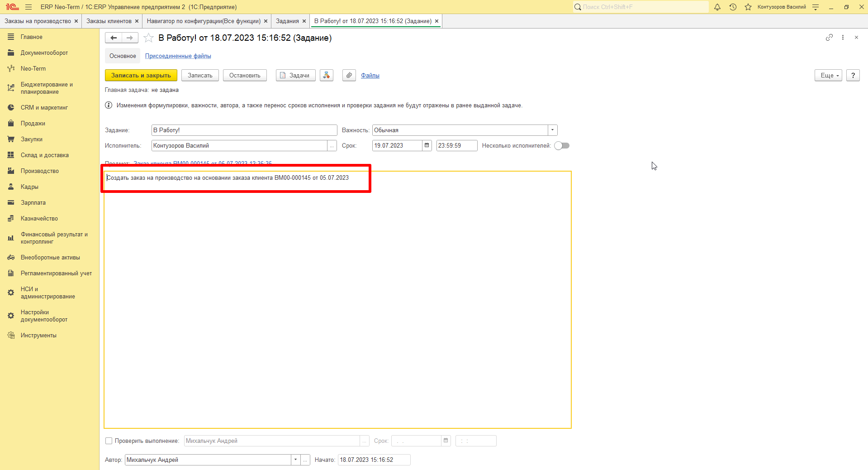Image resolution: width=868 pixels, height=470 pixels.
Task: Toggle Несколько исполнителей switch
Action: click(x=562, y=145)
